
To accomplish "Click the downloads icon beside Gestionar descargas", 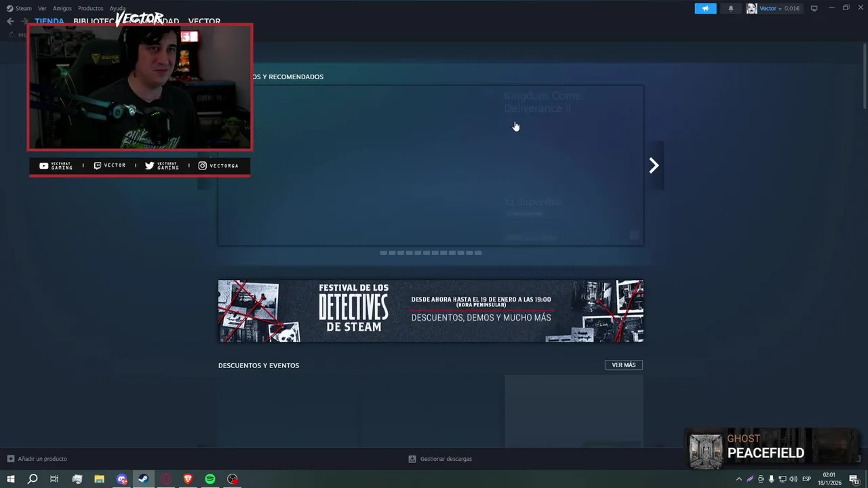I will coord(412,459).
